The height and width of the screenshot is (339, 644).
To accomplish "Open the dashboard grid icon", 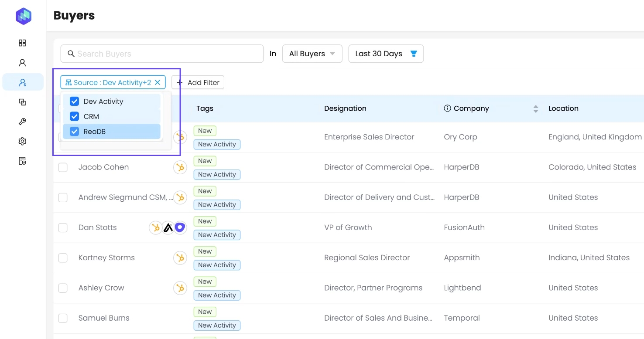I will click(23, 43).
